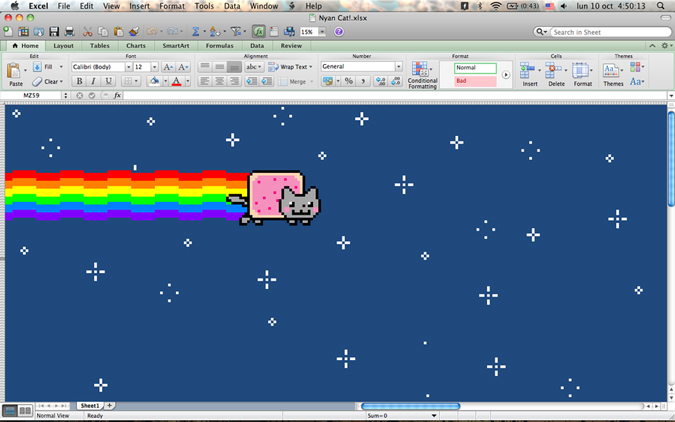The width and height of the screenshot is (675, 422).
Task: Open the Insert menu in menu bar
Action: (x=139, y=6)
